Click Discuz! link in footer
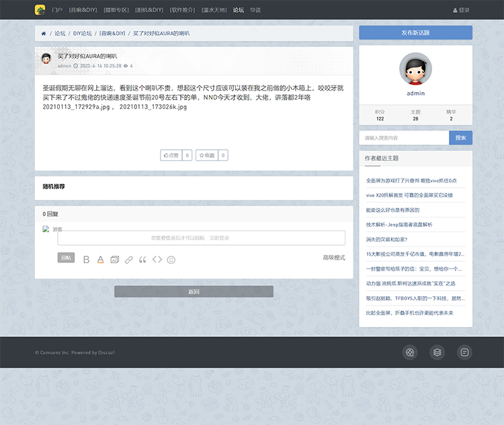The width and height of the screenshot is (504, 425). [x=106, y=352]
